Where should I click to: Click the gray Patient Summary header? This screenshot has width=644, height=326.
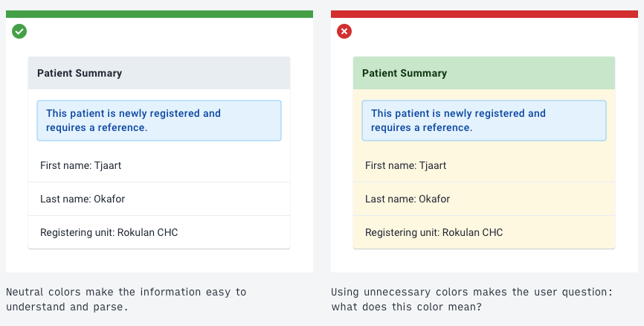(158, 73)
